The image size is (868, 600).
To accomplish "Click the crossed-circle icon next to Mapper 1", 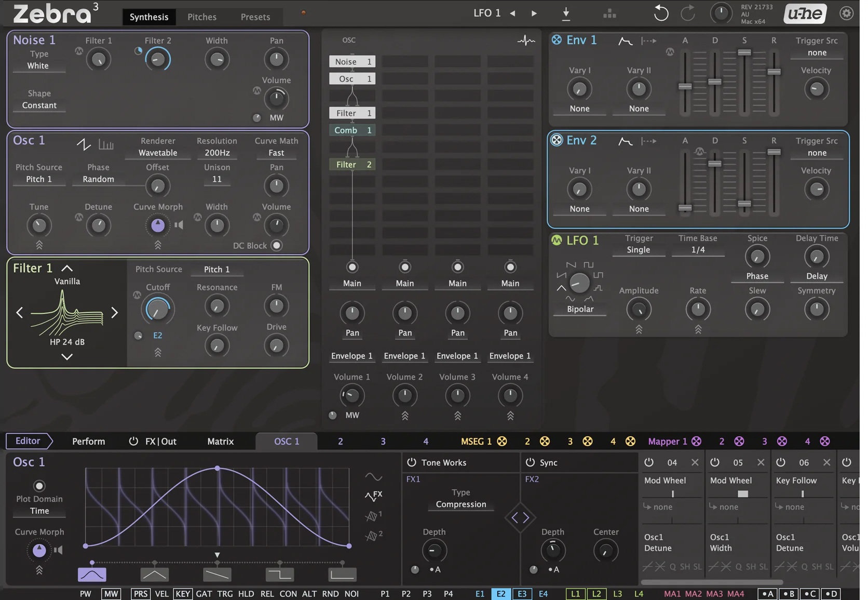I will click(x=697, y=441).
